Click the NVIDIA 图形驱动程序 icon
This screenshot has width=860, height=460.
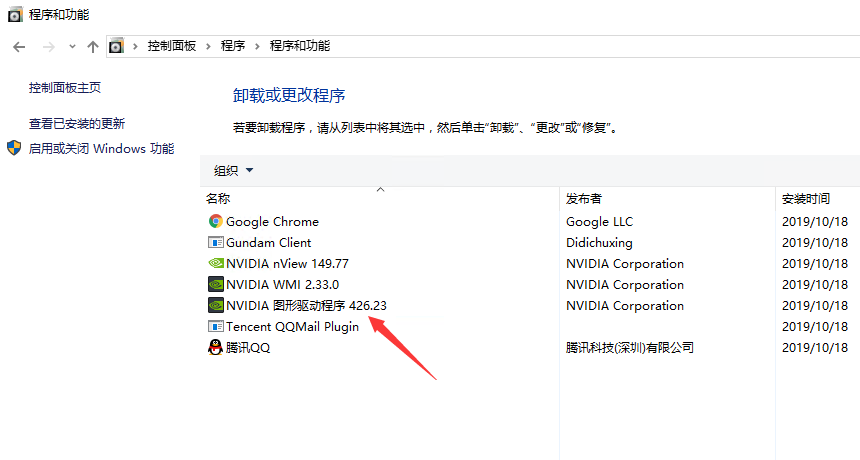pos(216,305)
